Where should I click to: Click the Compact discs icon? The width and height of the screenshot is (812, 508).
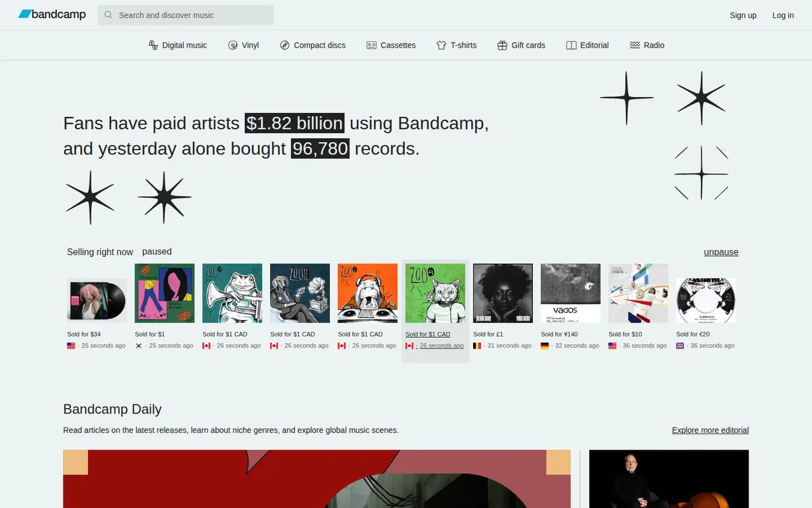(285, 45)
